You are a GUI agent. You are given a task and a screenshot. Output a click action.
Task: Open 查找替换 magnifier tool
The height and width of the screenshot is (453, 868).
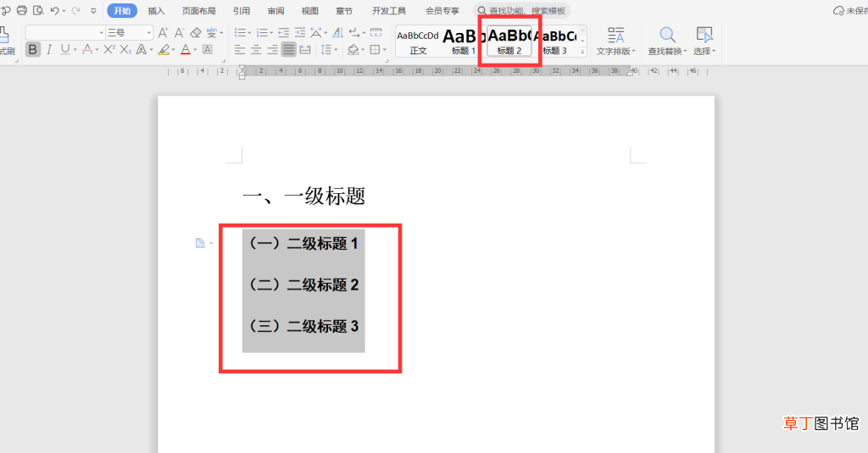click(x=667, y=41)
